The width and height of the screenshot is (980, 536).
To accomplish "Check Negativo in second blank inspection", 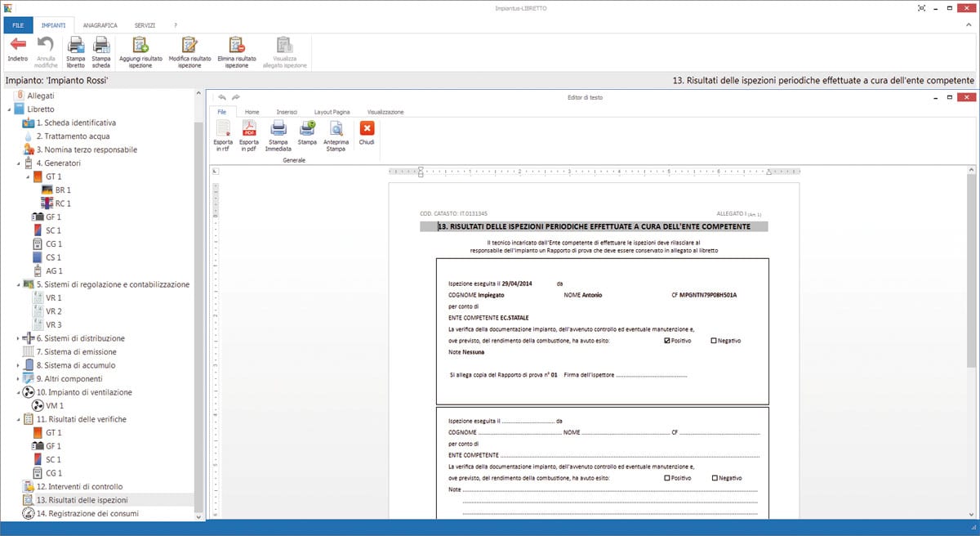I will (x=714, y=477).
